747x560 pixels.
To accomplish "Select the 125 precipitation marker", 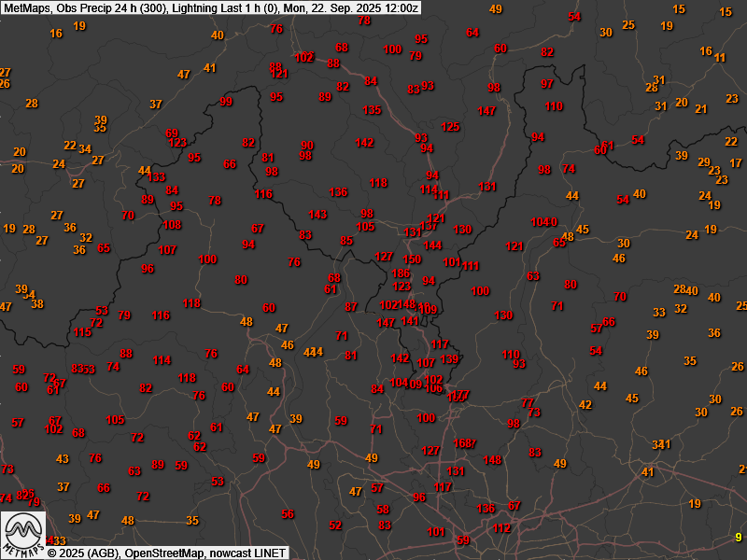I will tap(450, 127).
